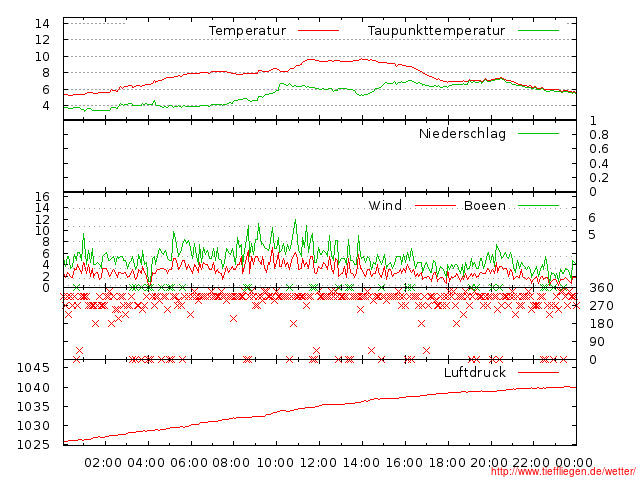Open the tieffliegen.de/wetter link
The image size is (640, 480).
[563, 472]
